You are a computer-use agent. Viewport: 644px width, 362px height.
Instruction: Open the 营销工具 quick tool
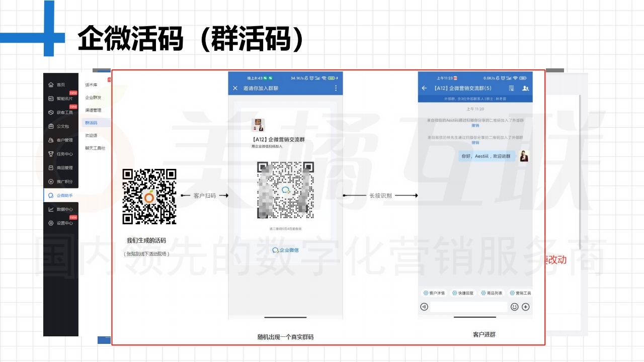click(x=521, y=293)
